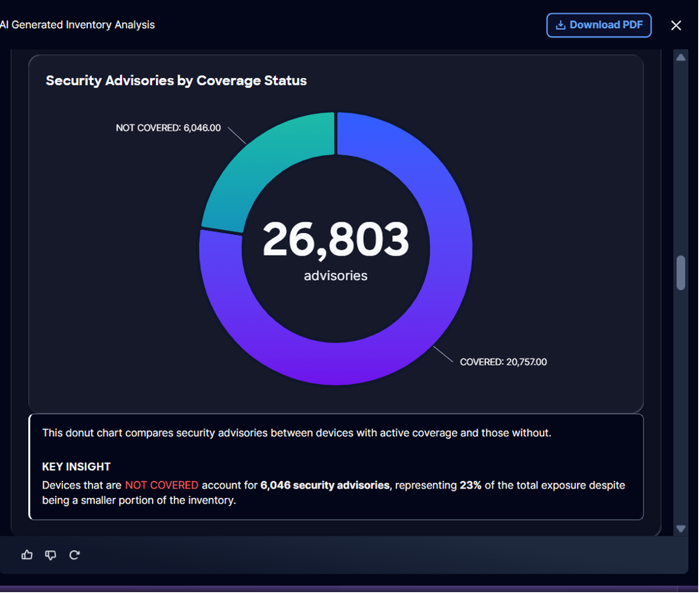Click the thumbs down feedback icon
This screenshot has height=593, width=699.
point(50,555)
